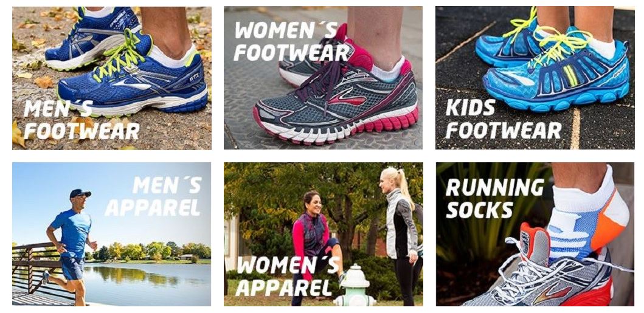Choose the Running Socks category tile
This screenshot has height=313, width=644.
pos(535,234)
